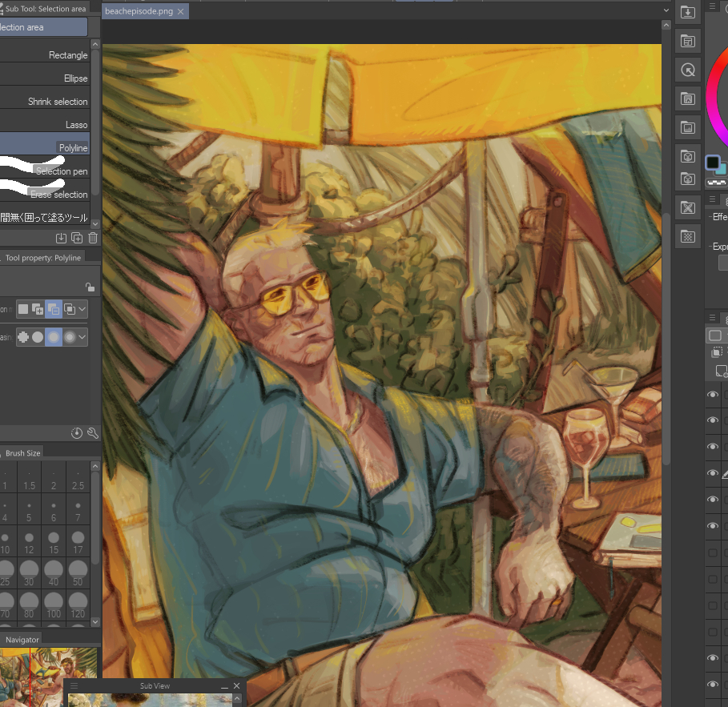Screen dimensions: 728x707
Task: Pick the black main color swatch
Action: coord(712,163)
